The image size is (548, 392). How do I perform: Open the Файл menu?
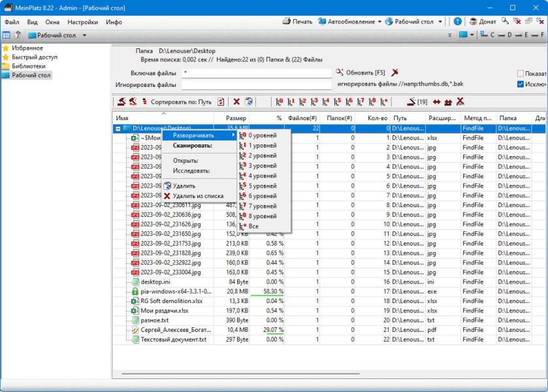(x=12, y=22)
